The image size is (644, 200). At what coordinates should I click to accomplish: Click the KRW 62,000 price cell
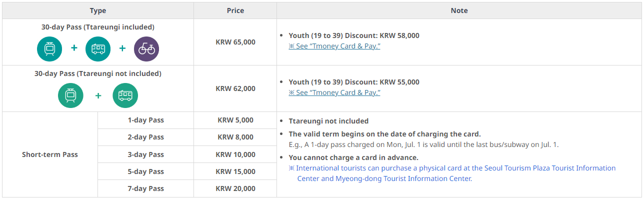pos(235,88)
